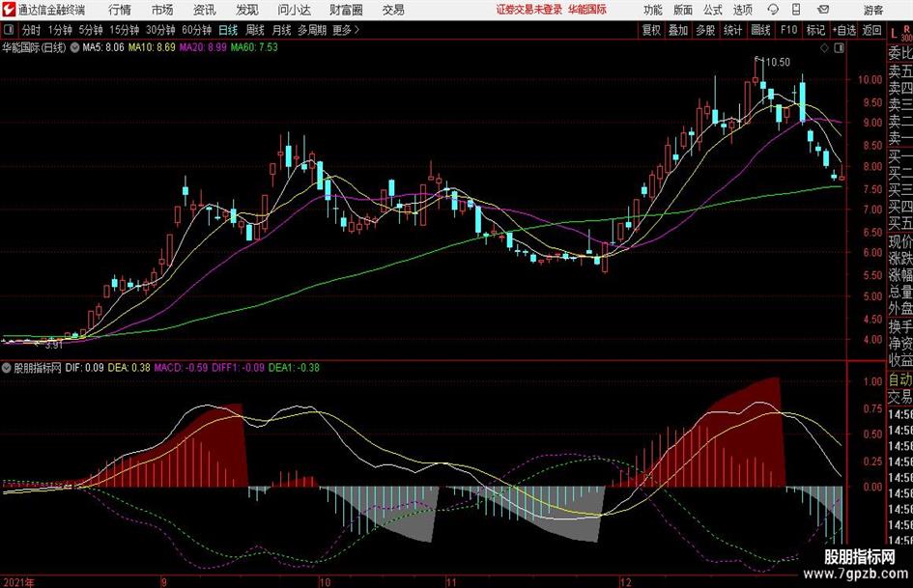Image resolution: width=913 pixels, height=588 pixels.
Task: Click the MA10: 8.69 value
Action: (152, 47)
